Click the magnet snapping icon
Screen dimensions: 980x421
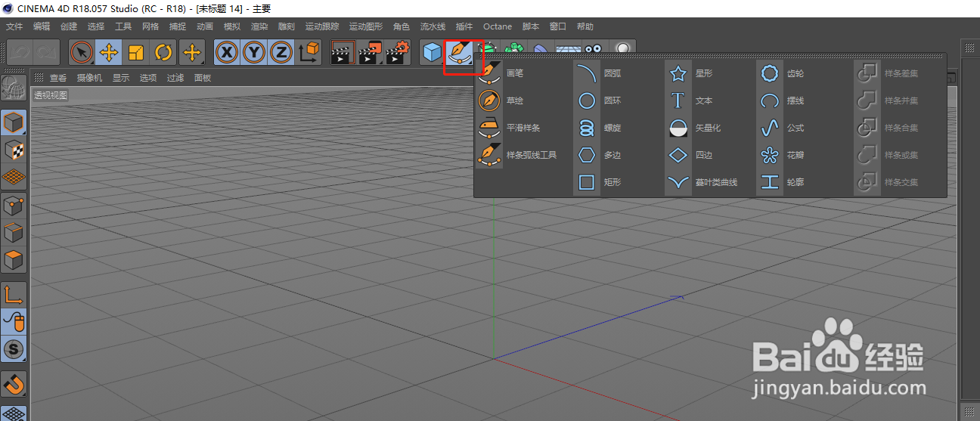[x=15, y=384]
